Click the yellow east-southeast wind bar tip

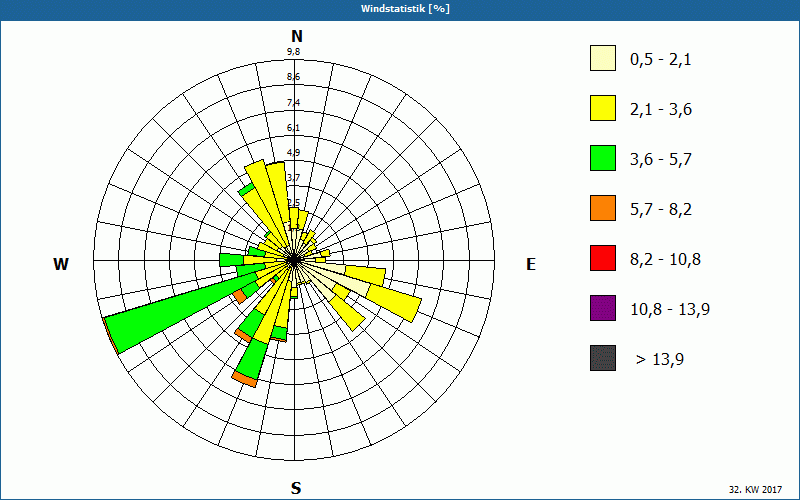click(395, 301)
